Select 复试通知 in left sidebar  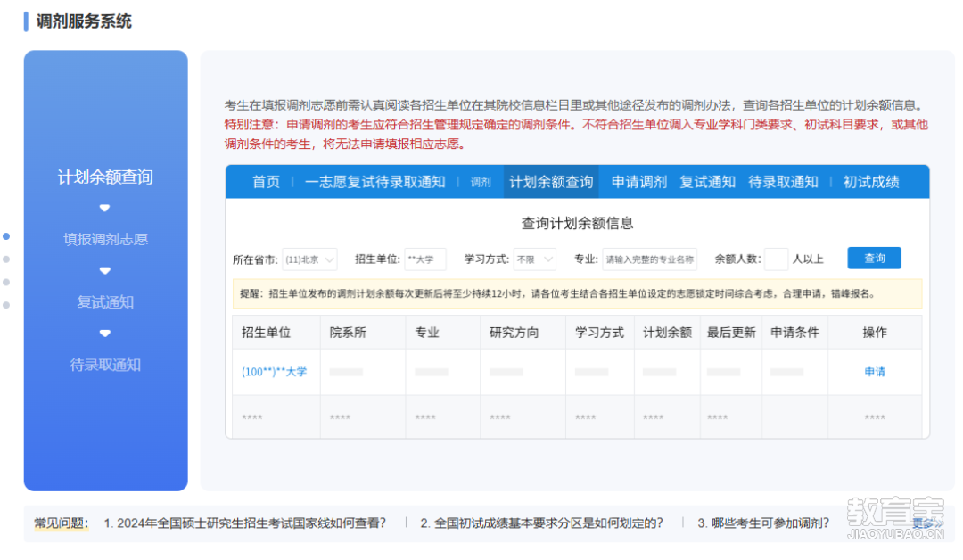105,302
